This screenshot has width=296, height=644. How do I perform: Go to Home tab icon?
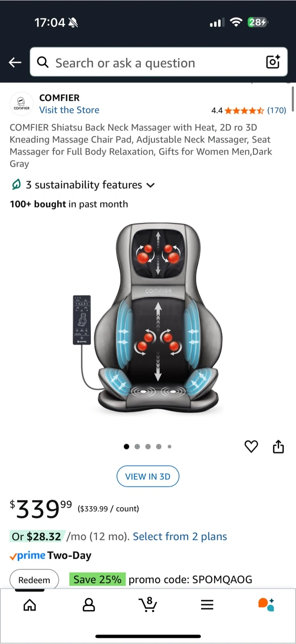(x=30, y=605)
